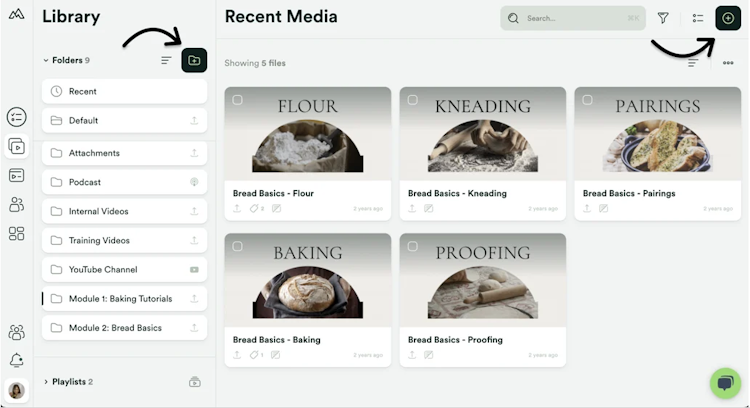
Task: Select the Kneading video checkbox
Action: [412, 100]
